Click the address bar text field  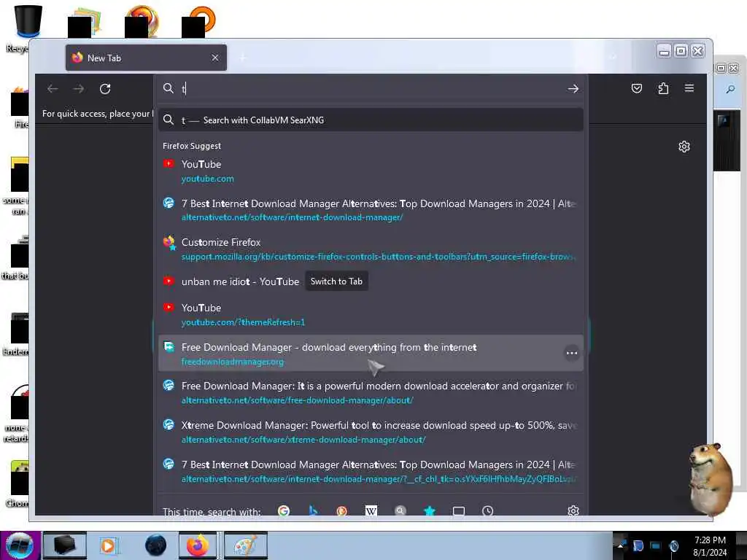click(x=371, y=89)
